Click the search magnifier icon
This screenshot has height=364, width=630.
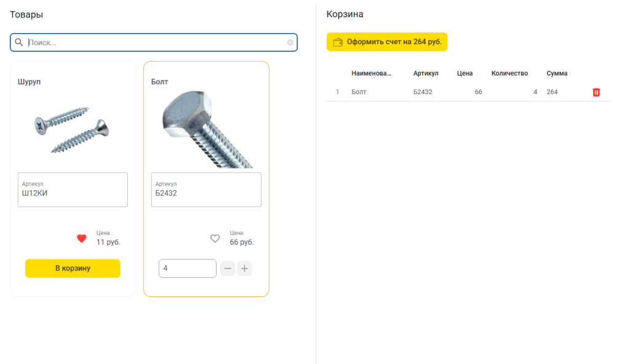click(19, 42)
